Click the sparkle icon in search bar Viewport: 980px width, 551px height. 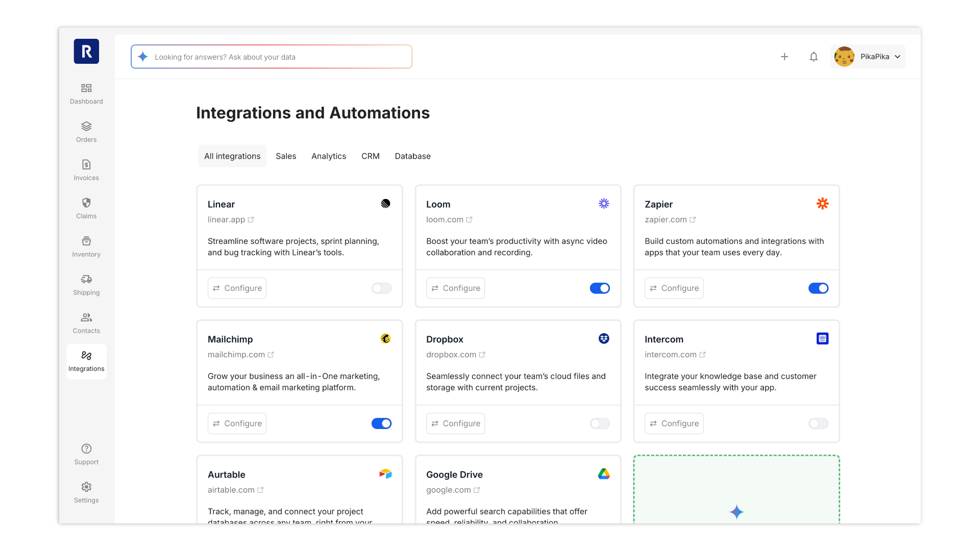click(143, 57)
